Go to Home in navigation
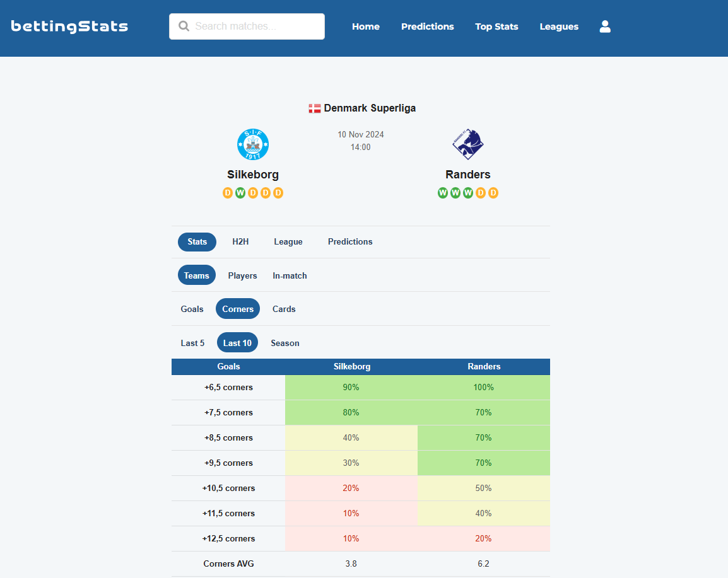 click(x=366, y=26)
